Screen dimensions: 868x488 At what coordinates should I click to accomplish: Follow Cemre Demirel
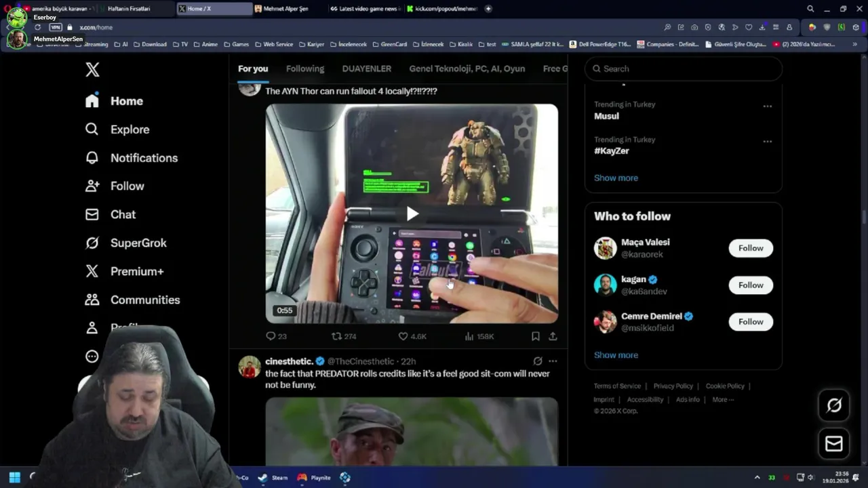pos(751,322)
